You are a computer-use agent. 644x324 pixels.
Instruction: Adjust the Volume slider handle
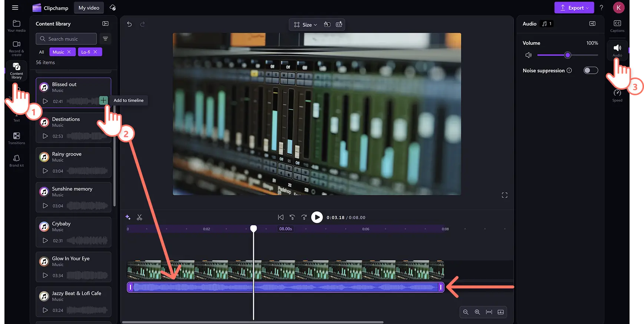pos(568,55)
